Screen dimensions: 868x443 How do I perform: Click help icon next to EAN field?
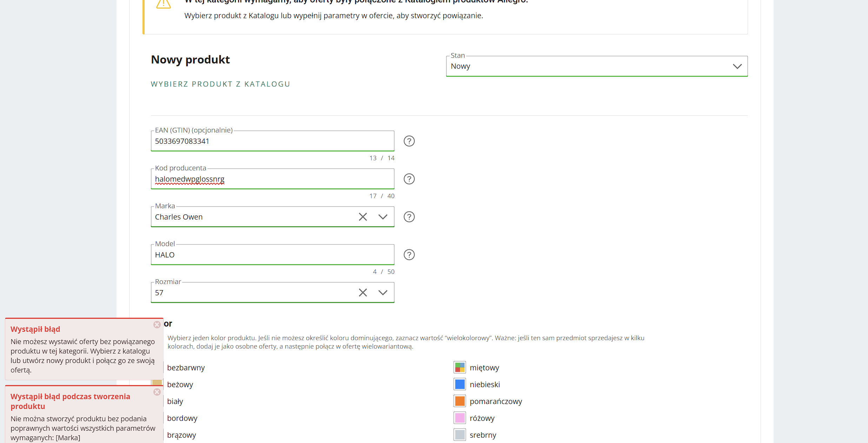[x=409, y=141]
